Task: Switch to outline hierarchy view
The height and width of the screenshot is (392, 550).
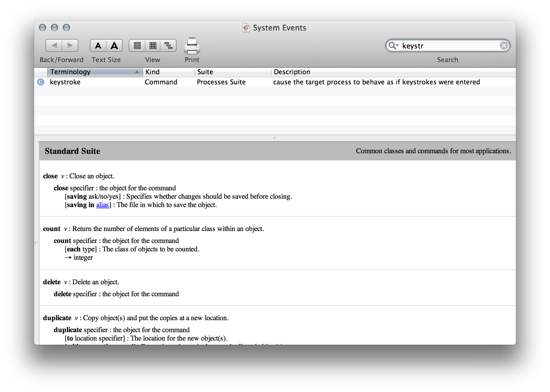Action: (x=168, y=45)
